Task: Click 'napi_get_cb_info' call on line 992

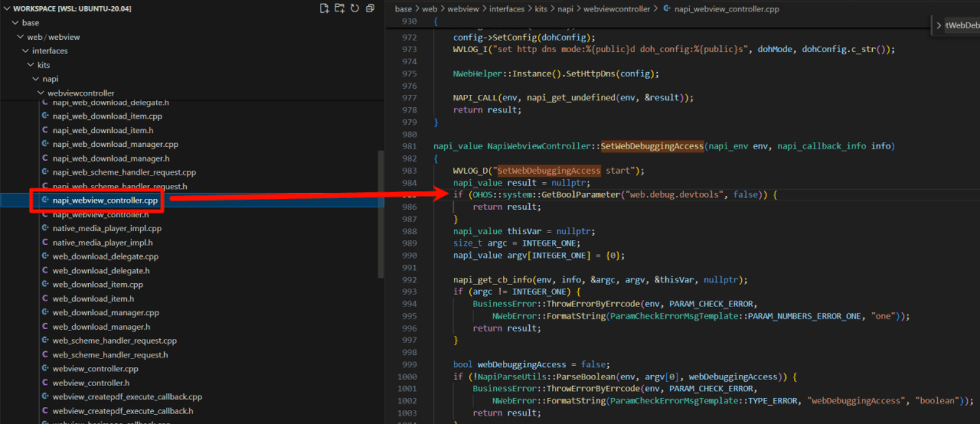Action: [x=492, y=280]
